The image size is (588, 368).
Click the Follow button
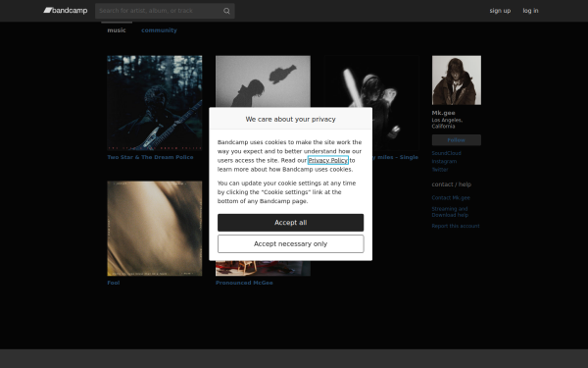(x=457, y=140)
